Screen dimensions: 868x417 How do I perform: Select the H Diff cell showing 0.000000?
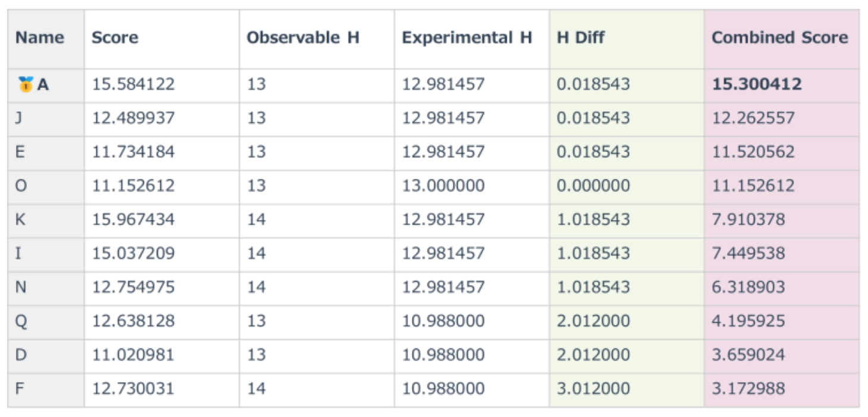[x=593, y=186]
